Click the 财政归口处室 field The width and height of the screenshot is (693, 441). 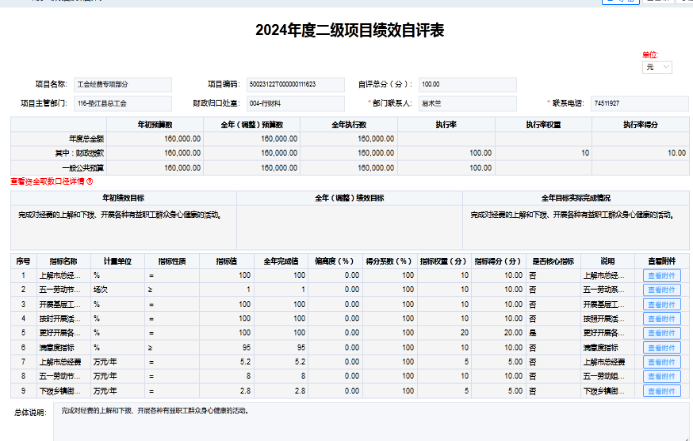[295, 104]
